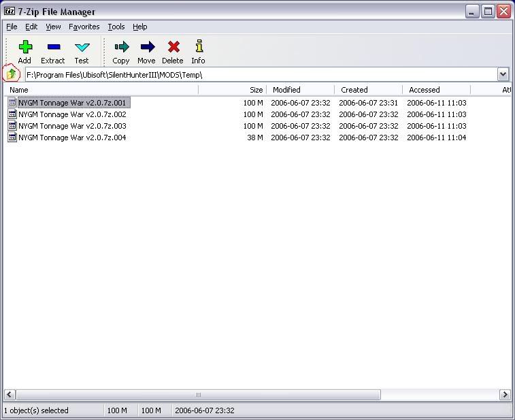
Task: Open the File menu
Action: click(12, 27)
